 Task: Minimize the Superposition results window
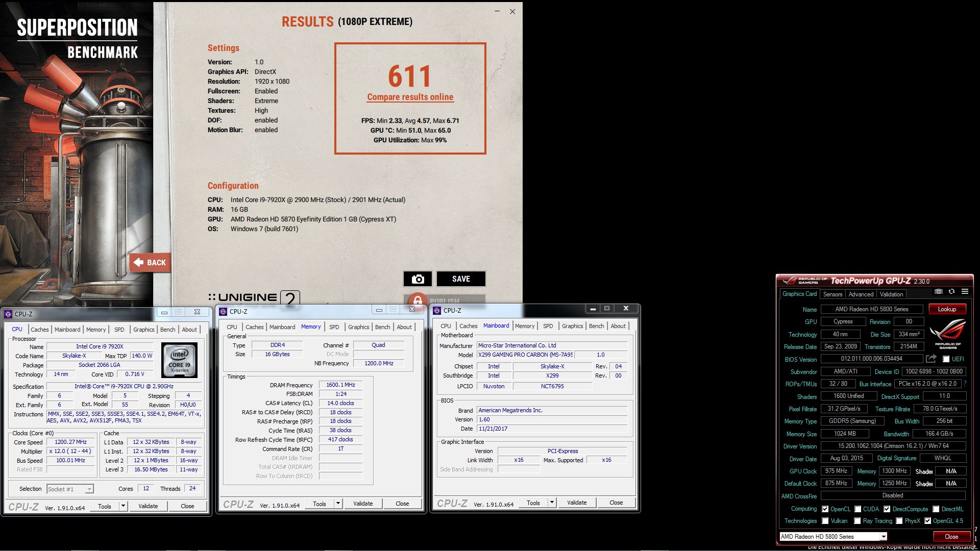(x=497, y=11)
